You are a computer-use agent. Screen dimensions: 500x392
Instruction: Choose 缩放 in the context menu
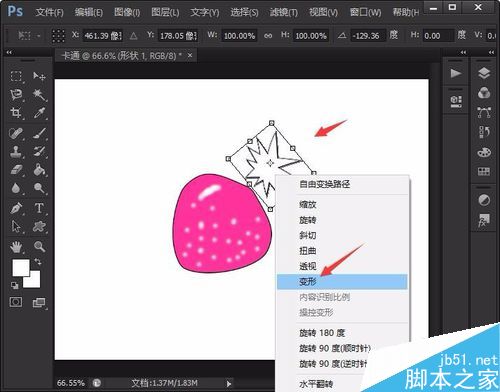(342, 204)
